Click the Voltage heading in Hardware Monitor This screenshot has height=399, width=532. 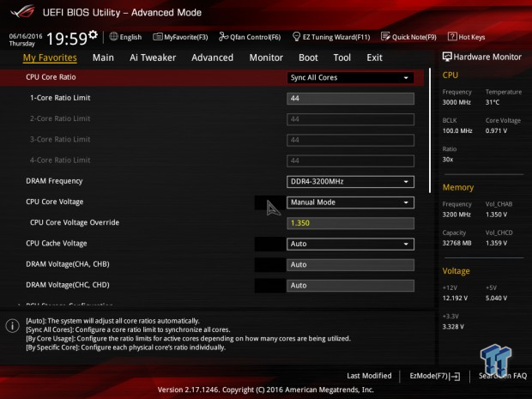click(456, 271)
